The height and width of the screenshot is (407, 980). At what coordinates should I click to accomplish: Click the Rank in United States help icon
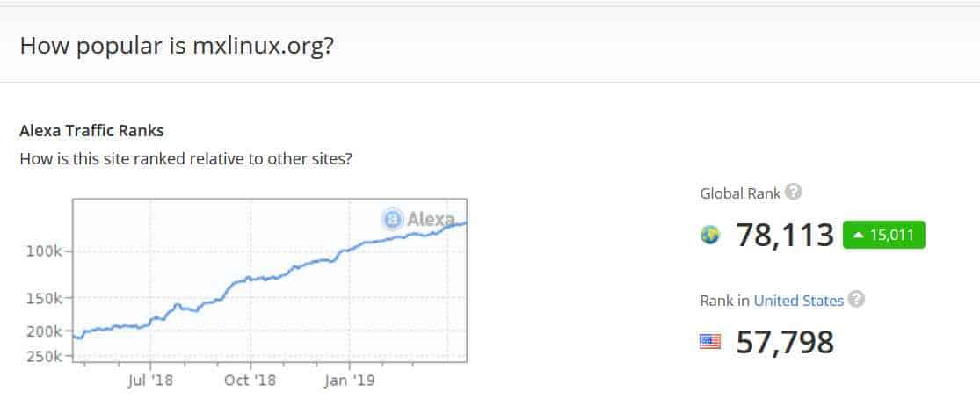856,300
